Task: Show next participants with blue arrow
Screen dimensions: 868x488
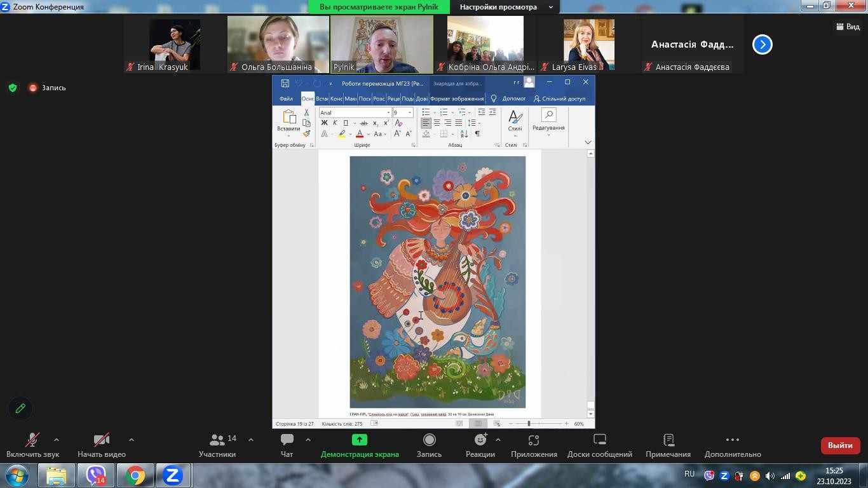Action: coord(763,44)
